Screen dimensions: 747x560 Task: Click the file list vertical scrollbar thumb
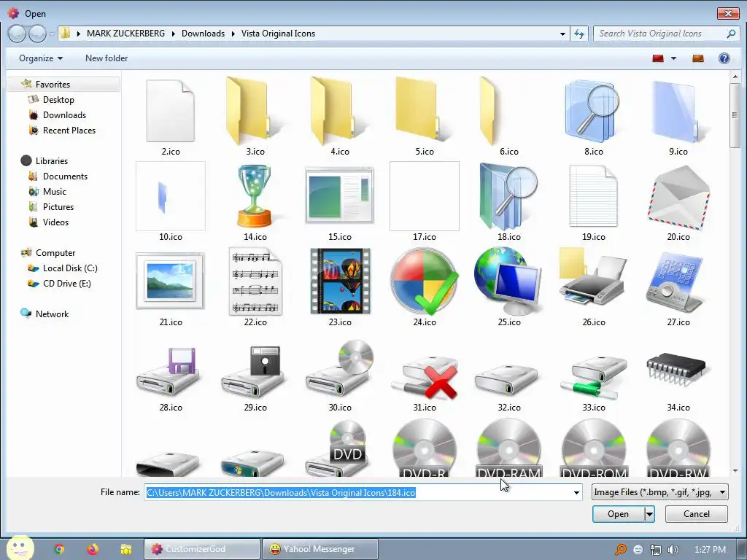click(x=735, y=114)
